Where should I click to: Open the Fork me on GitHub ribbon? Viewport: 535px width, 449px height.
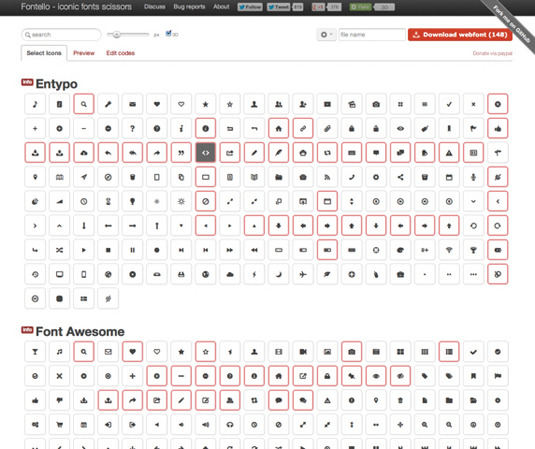510,24
